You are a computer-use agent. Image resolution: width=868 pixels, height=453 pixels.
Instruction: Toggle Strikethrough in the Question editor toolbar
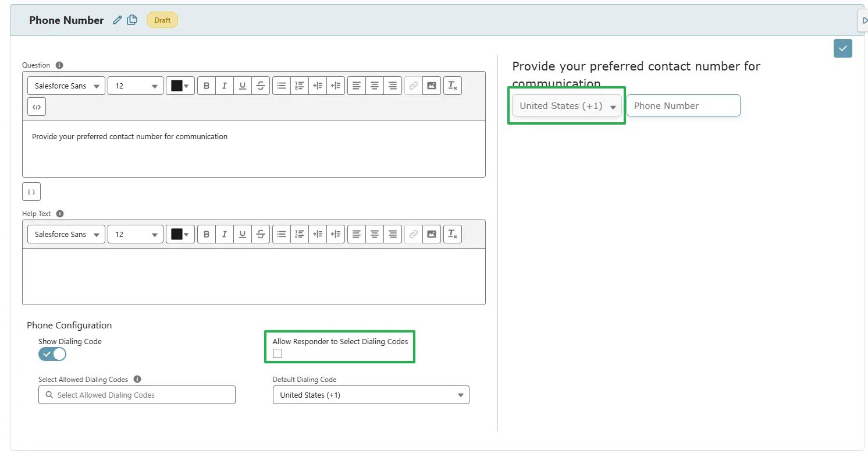click(x=261, y=86)
